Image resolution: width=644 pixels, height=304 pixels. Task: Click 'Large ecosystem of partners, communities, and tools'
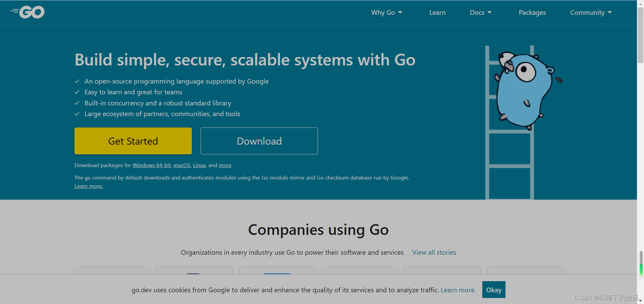pos(162,114)
